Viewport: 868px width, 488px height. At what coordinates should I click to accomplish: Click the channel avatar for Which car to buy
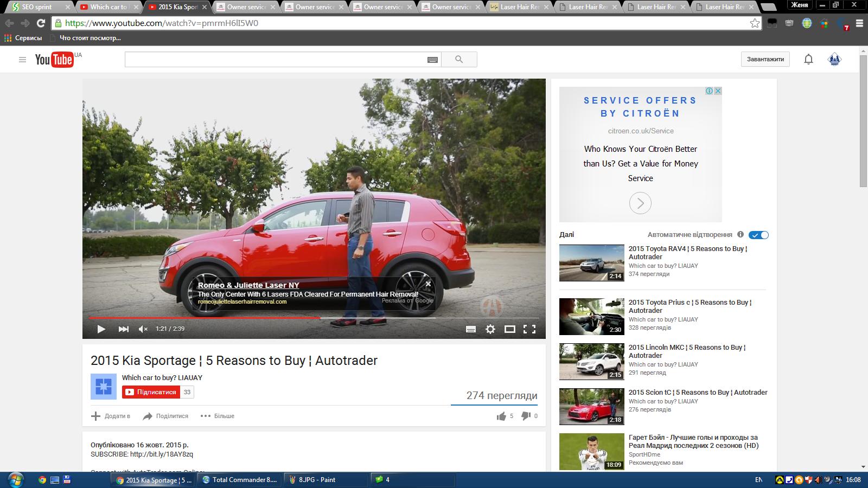tap(104, 387)
